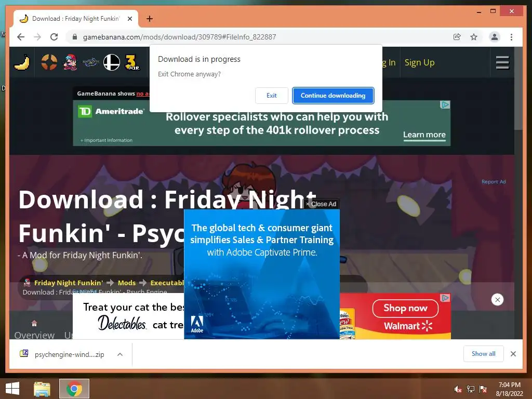View site security lock info

click(75, 37)
